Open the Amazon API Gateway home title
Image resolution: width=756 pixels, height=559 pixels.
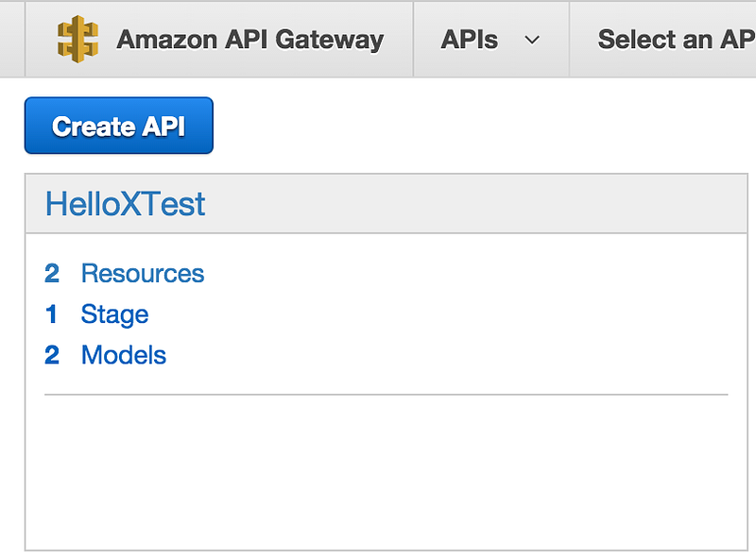249,40
